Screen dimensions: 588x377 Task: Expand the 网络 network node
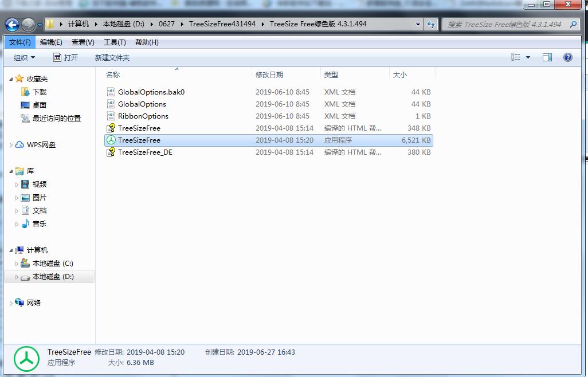[11, 303]
